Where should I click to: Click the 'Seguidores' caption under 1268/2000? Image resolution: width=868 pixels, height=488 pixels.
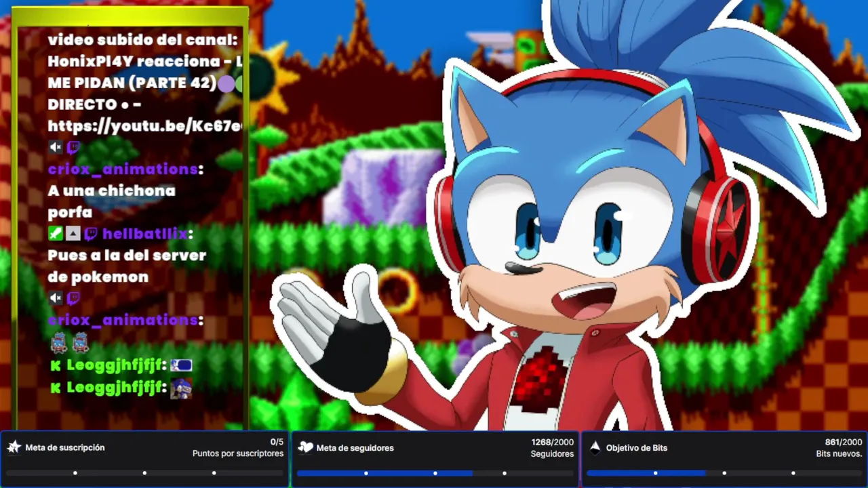[x=552, y=453]
